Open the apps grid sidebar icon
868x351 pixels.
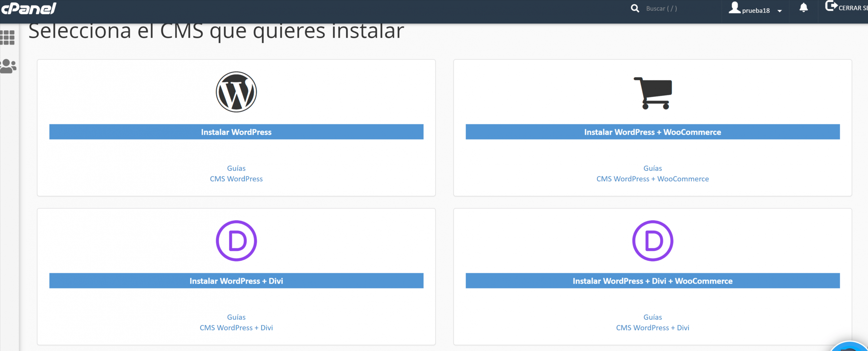coord(7,37)
